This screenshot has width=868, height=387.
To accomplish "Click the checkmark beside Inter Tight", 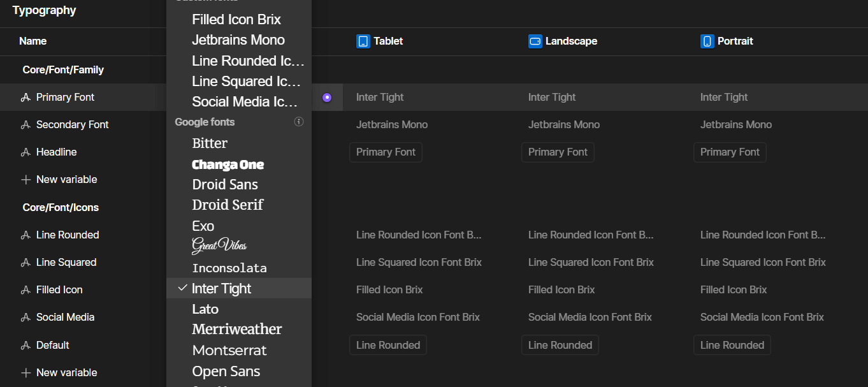I will click(x=182, y=288).
